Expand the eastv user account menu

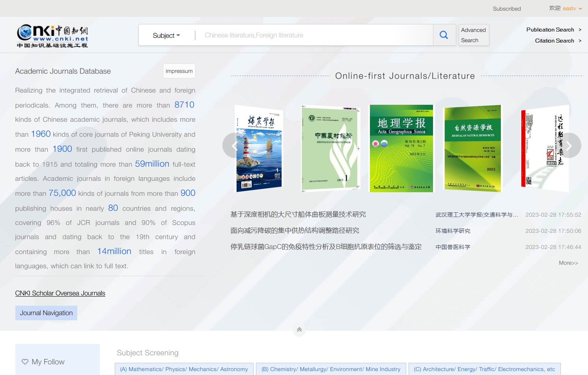click(572, 8)
